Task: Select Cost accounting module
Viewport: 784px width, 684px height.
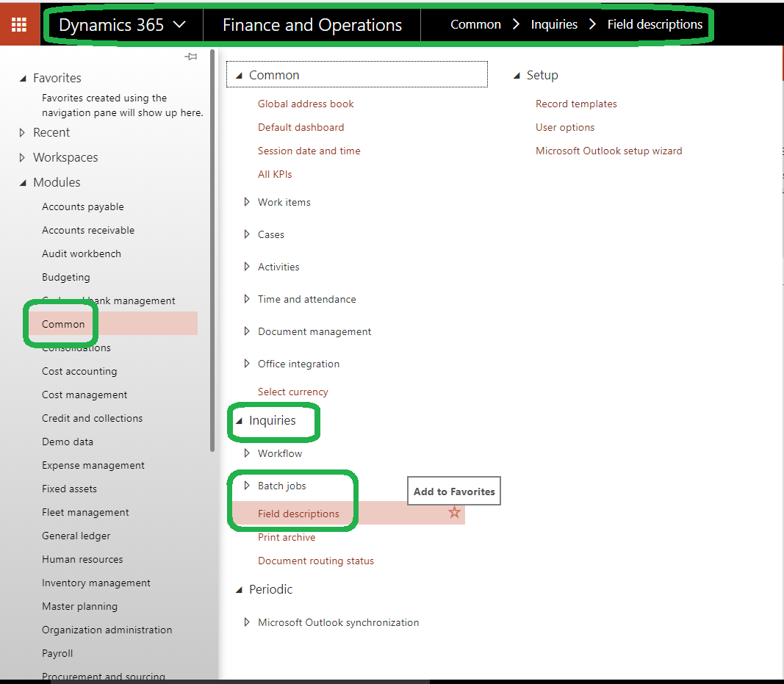Action: [79, 372]
